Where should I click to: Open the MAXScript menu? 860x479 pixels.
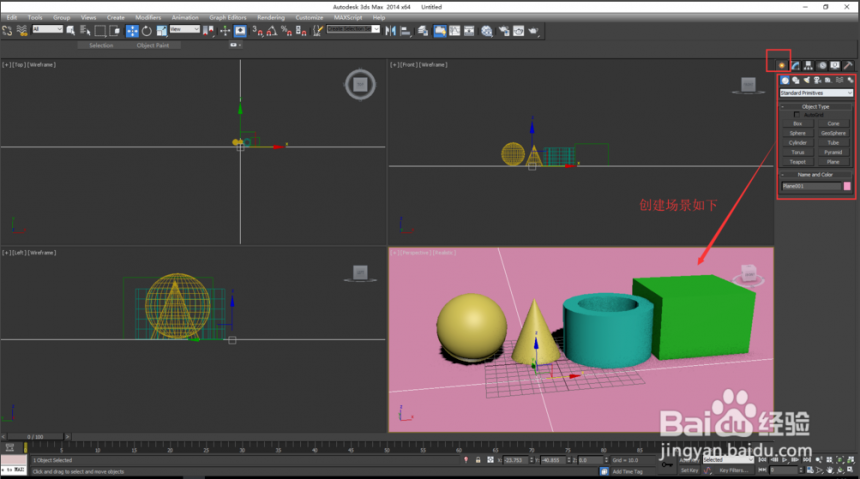tap(348, 18)
